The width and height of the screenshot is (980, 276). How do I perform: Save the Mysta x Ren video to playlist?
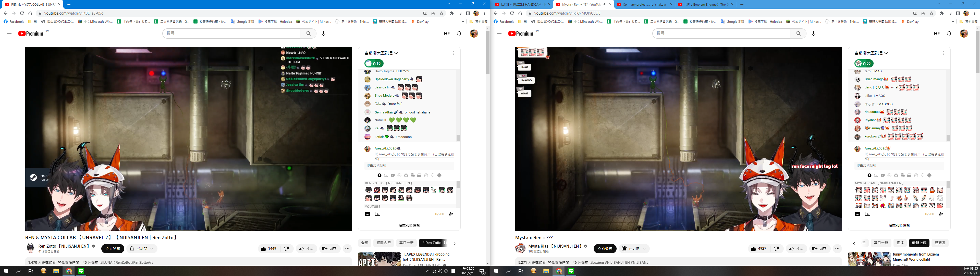tap(819, 249)
